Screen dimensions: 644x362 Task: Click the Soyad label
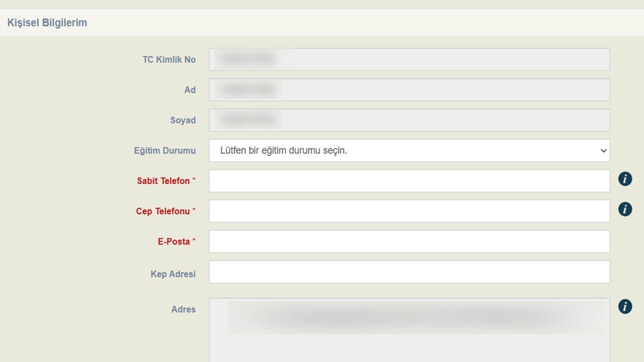click(183, 120)
